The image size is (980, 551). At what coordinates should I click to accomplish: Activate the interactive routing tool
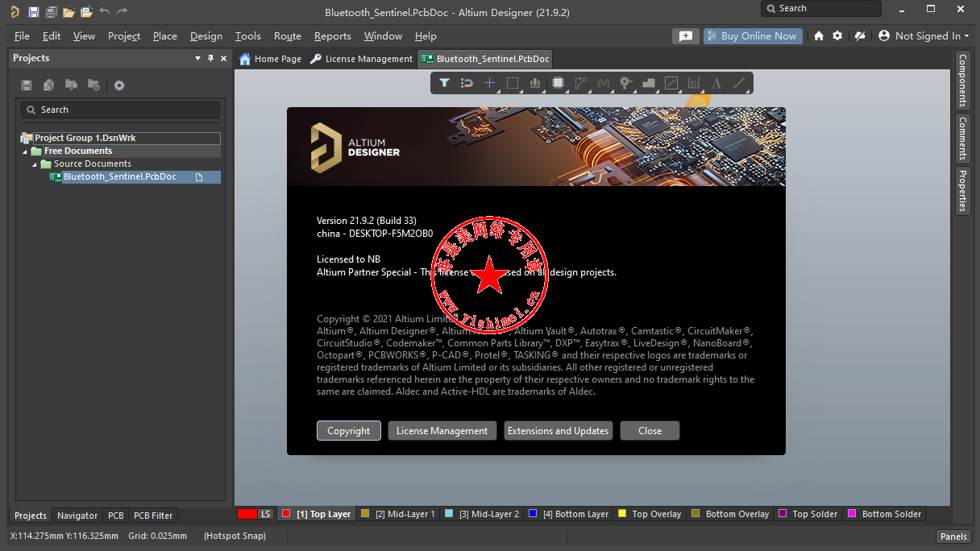tap(580, 83)
